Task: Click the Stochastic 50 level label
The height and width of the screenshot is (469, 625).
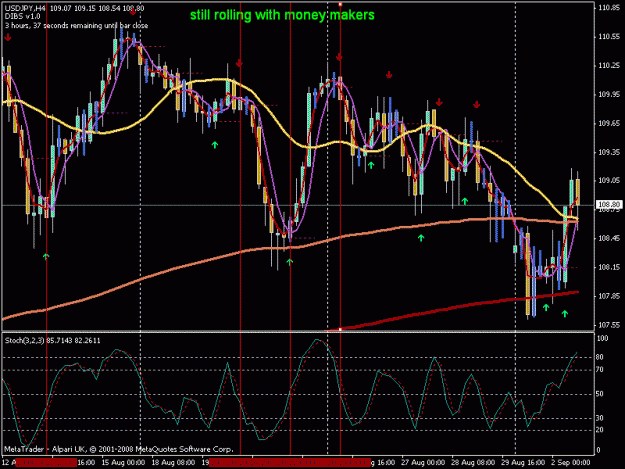Action: 600,394
